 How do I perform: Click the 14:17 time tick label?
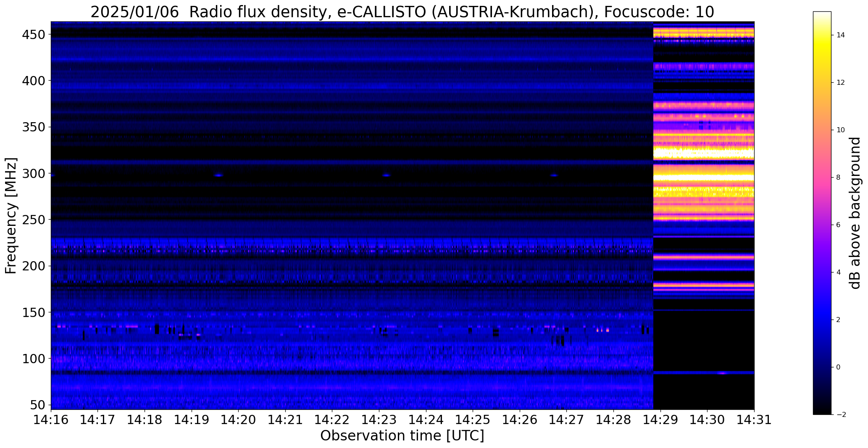98,420
